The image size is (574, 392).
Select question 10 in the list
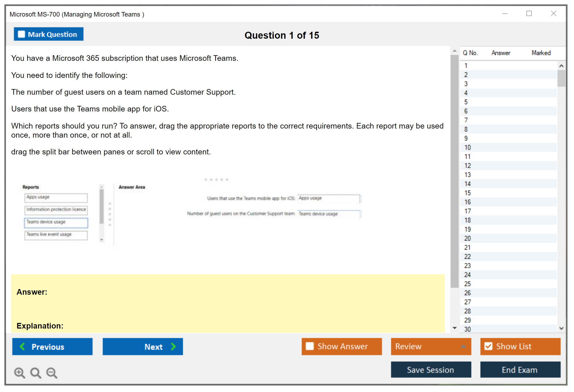point(467,147)
